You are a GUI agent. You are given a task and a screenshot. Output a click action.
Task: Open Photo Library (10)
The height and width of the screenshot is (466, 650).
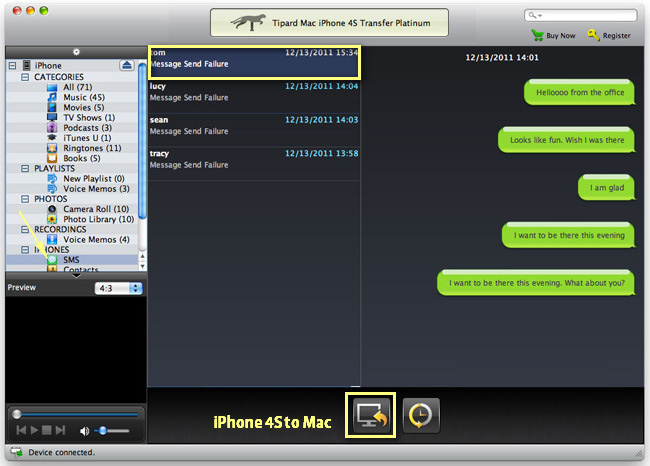coord(98,219)
